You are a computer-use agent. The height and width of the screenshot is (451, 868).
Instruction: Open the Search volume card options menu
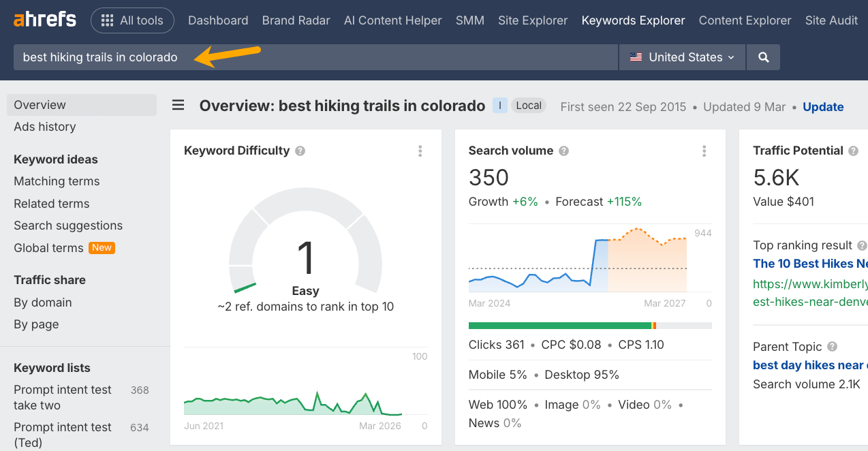pos(704,151)
